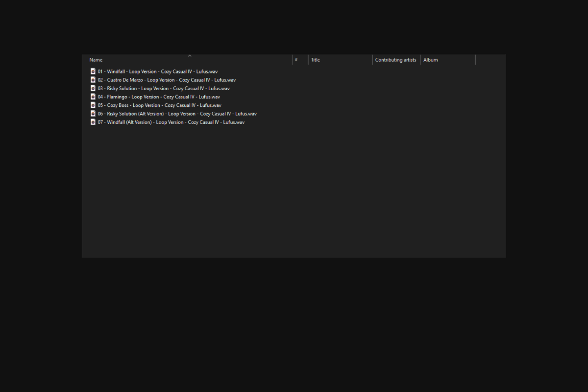Select the 01 - Windfall file icon
The height and width of the screenshot is (392, 588).
(x=93, y=72)
